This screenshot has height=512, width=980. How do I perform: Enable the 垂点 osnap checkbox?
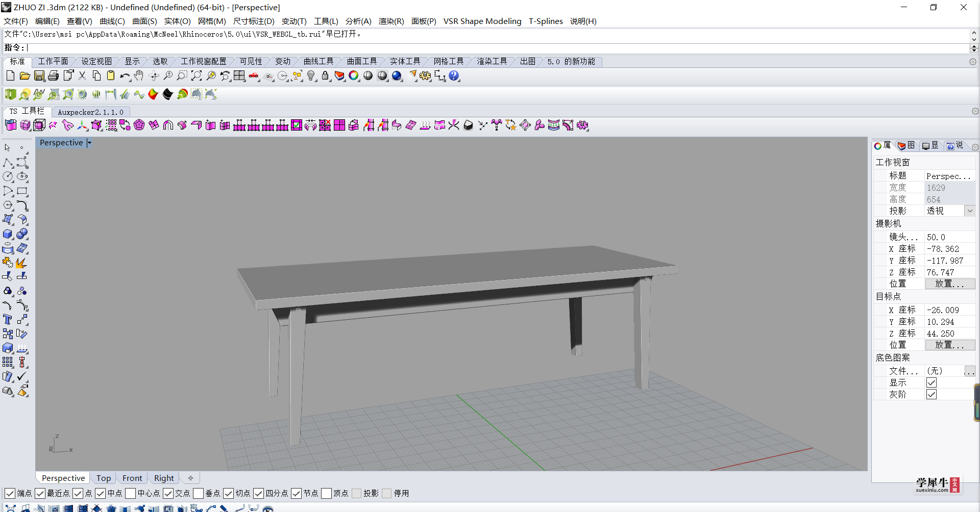[199, 494]
